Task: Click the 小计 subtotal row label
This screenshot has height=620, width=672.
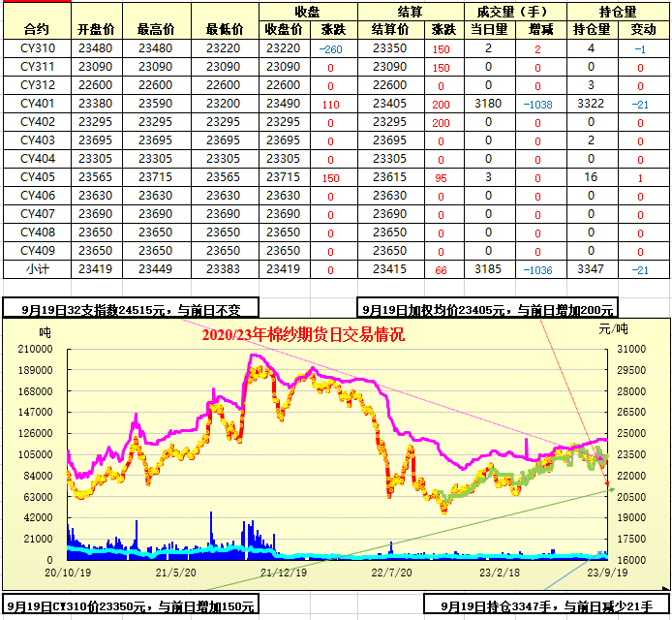Action: 37,269
